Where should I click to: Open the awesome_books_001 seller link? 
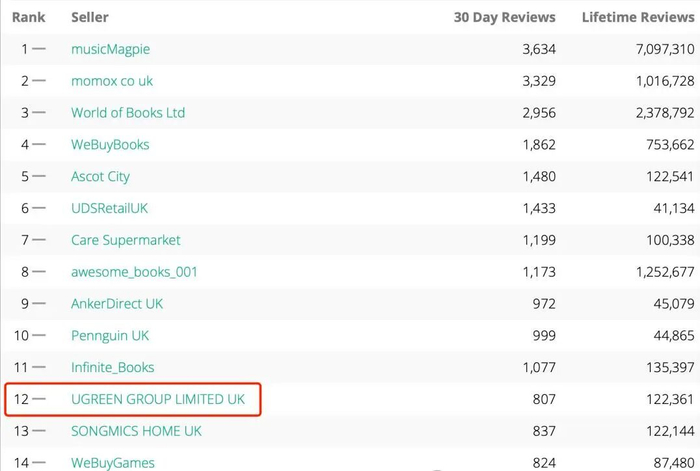pos(134,272)
